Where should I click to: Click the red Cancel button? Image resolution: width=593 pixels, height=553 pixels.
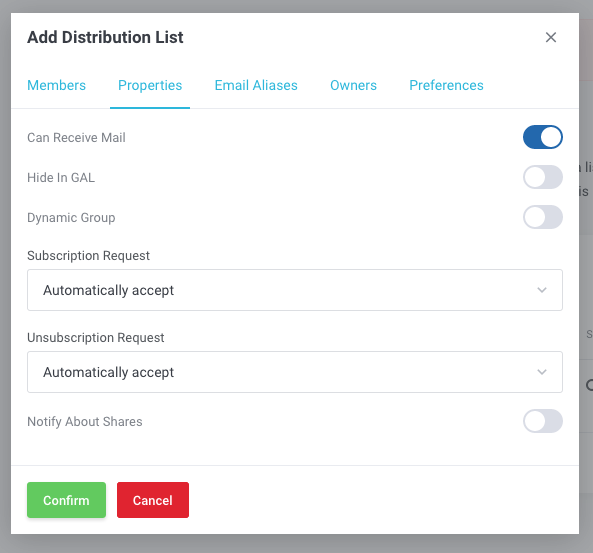tap(153, 500)
